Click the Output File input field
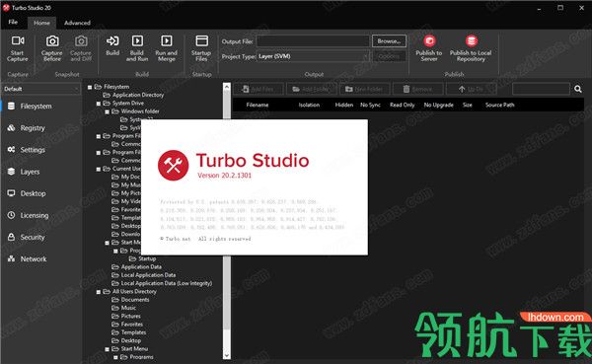This screenshot has height=364, width=592. pyautogui.click(x=313, y=41)
